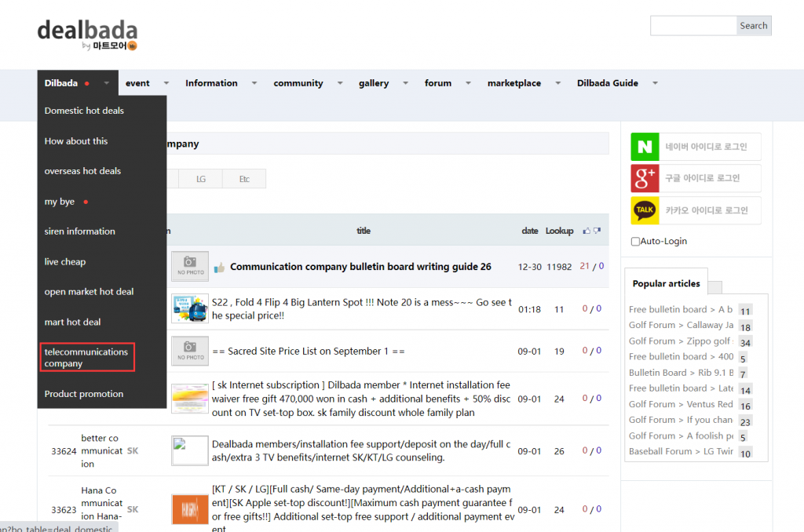Screen dimensions: 804x532
Task: Open popular article Golf Forum Zippo golf
Action: (x=681, y=341)
